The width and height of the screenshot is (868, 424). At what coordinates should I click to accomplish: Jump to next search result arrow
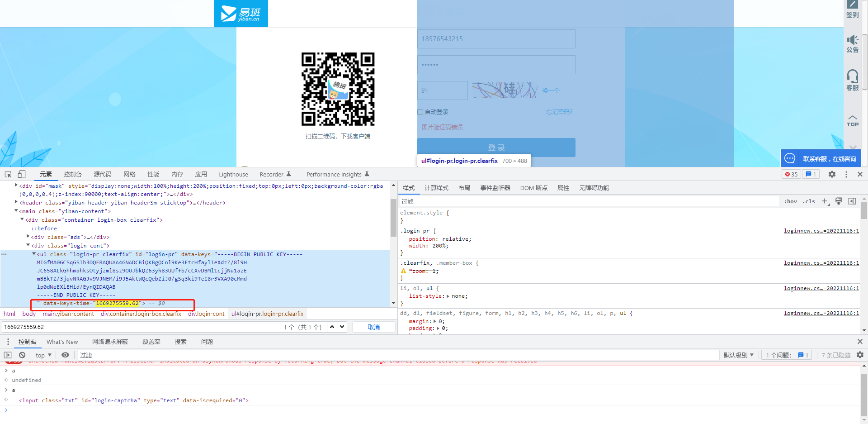pos(342,327)
